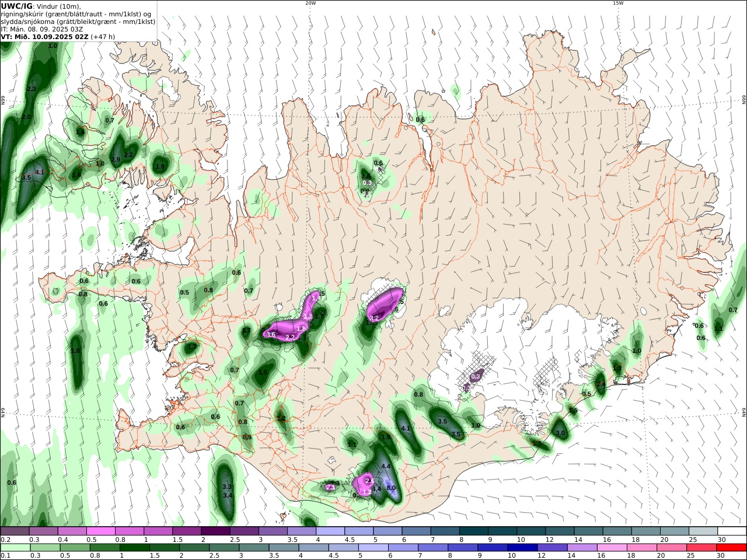Click the pale green 0.1 rain legend swatch
Viewport: 747px width, 560px height.
click(15, 548)
